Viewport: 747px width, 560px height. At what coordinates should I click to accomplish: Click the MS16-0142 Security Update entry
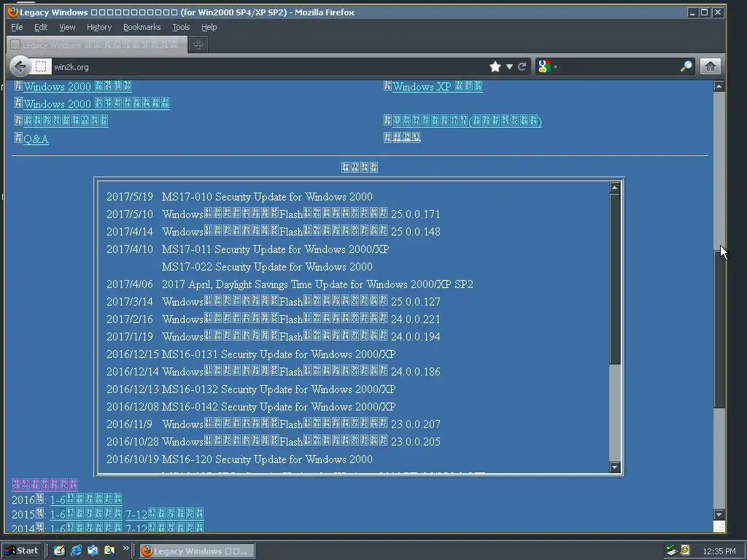click(279, 407)
